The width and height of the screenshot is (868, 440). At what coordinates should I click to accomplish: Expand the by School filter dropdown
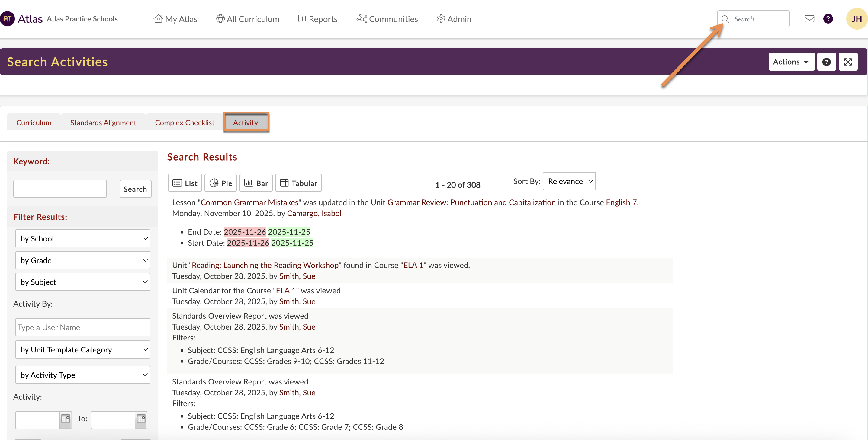tap(82, 239)
